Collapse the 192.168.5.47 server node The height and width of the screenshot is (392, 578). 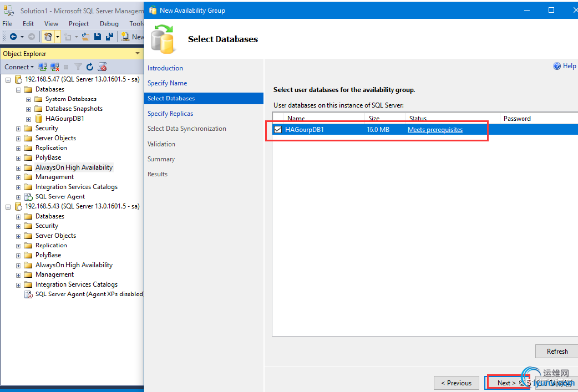click(x=8, y=80)
